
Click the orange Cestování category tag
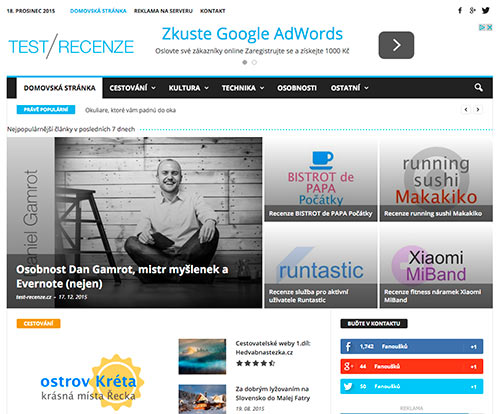pos(38,324)
